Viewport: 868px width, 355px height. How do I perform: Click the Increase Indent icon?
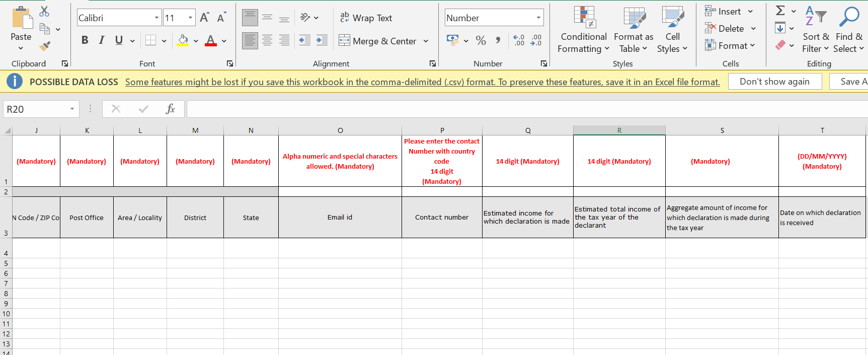(322, 40)
